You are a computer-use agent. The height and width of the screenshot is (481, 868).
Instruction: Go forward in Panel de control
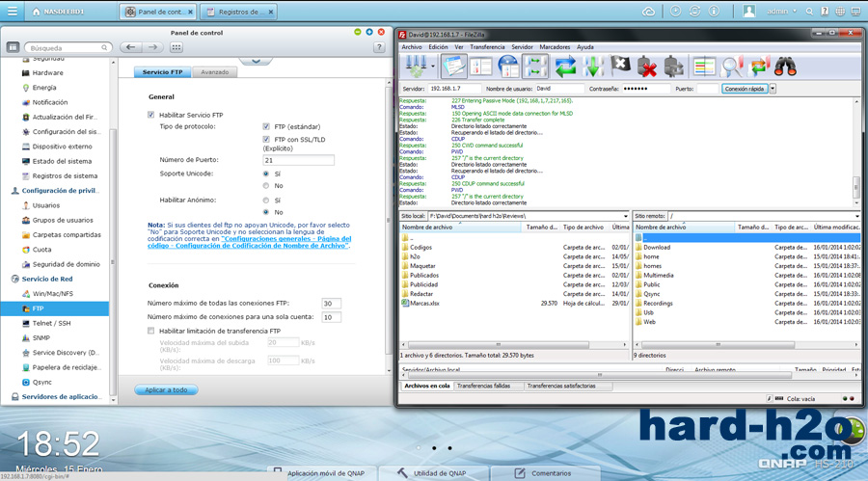click(152, 47)
